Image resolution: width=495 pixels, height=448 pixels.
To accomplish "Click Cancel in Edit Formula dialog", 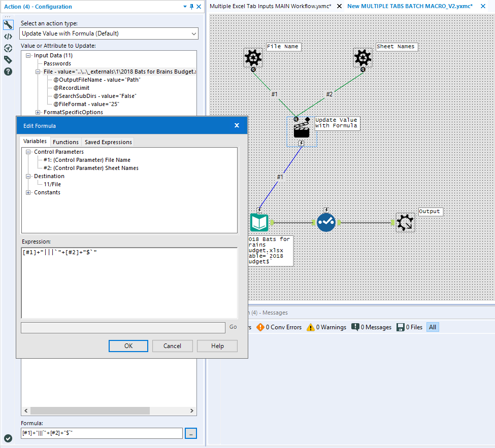I will 172,346.
